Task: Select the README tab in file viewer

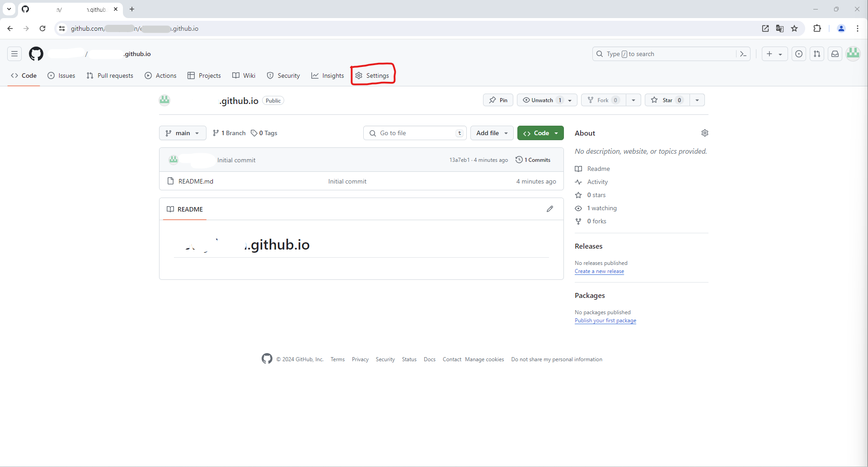Action: [x=185, y=209]
